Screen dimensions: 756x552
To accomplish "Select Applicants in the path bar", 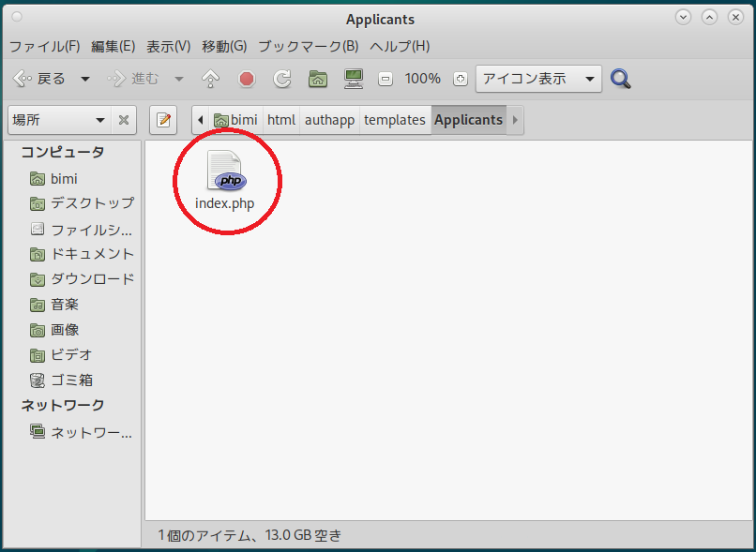I will click(468, 120).
